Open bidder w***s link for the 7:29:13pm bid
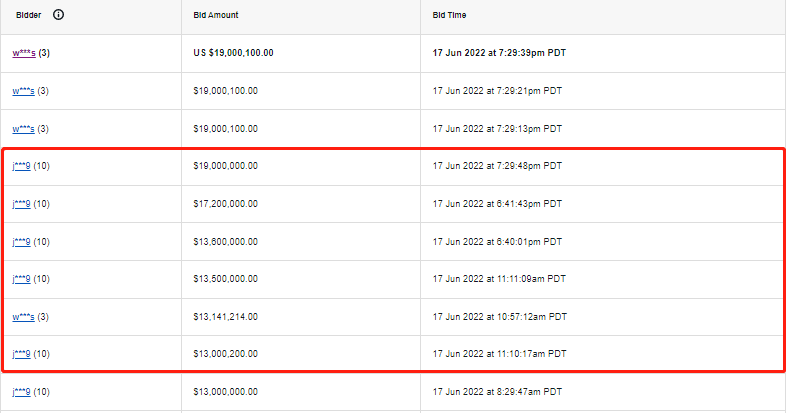 (x=23, y=129)
